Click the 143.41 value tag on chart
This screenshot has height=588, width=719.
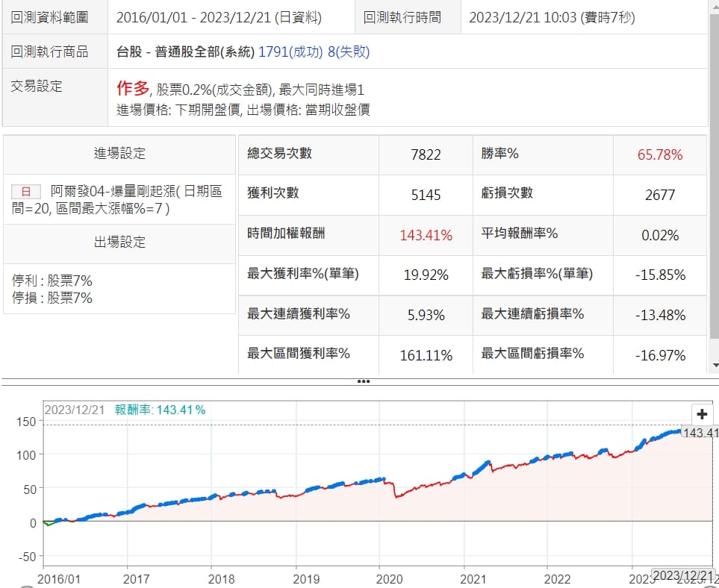point(702,433)
